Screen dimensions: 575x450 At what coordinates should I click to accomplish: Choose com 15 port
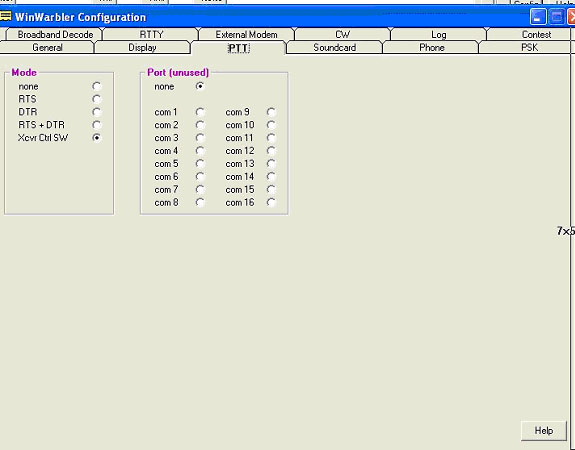pos(271,189)
